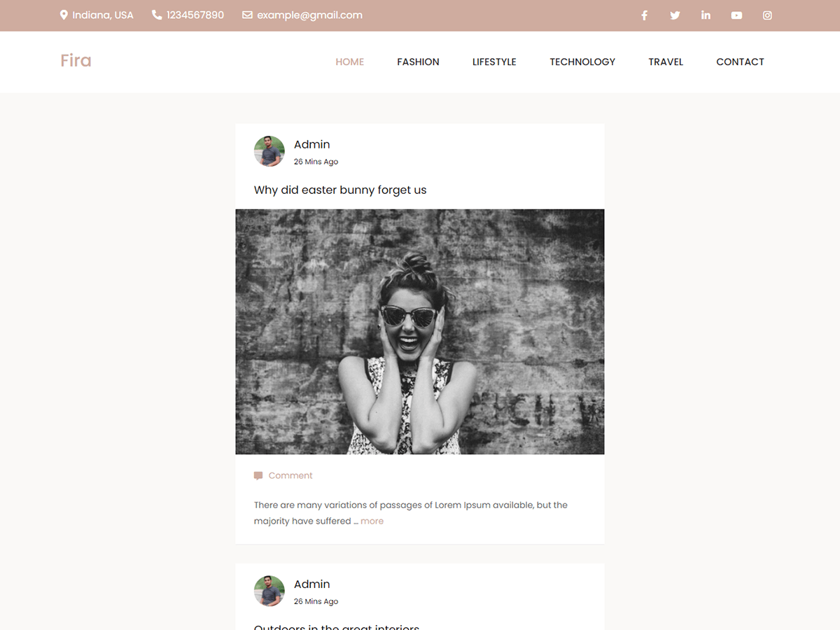Click Admin's circular avatar photo
This screenshot has width=840, height=630.
pyautogui.click(x=269, y=150)
